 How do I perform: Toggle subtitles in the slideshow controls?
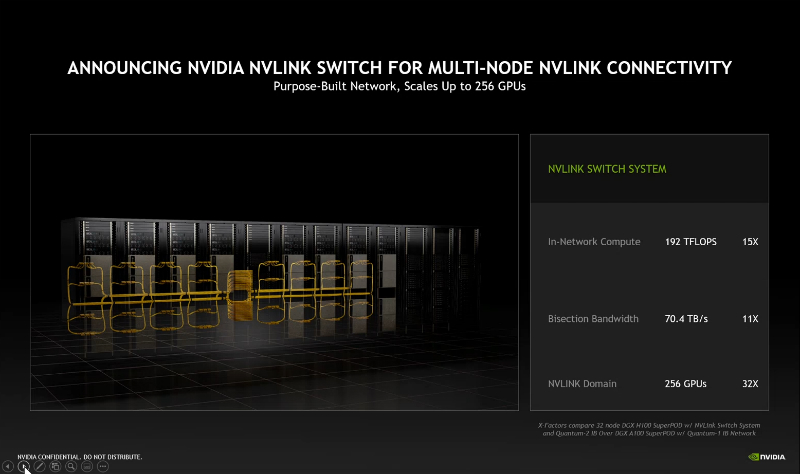87,466
